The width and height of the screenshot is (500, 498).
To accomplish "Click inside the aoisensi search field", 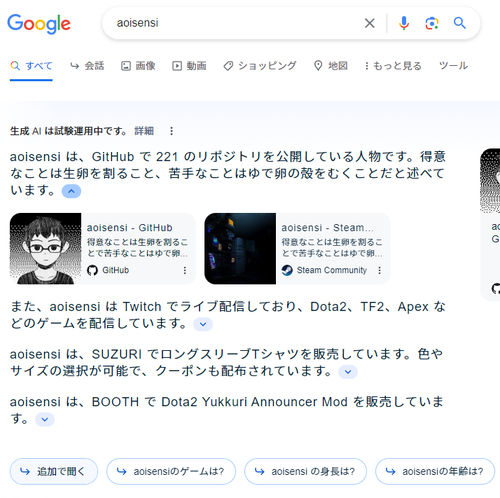I will tap(233, 23).
